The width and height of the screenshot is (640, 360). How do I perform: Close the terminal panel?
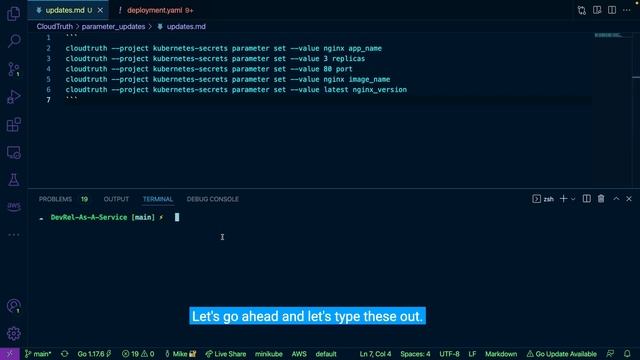629,199
